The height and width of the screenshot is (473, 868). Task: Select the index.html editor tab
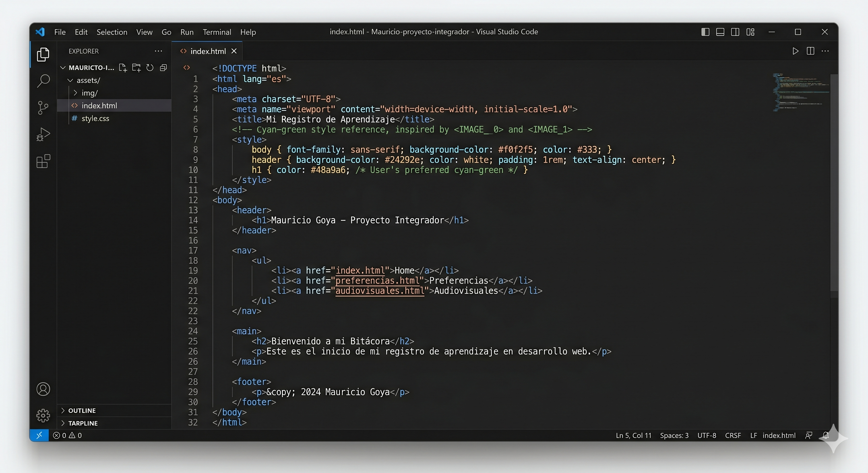pyautogui.click(x=207, y=51)
